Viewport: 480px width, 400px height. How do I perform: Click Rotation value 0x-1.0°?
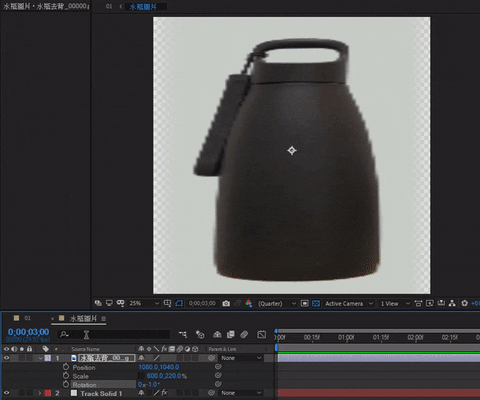tap(148, 385)
